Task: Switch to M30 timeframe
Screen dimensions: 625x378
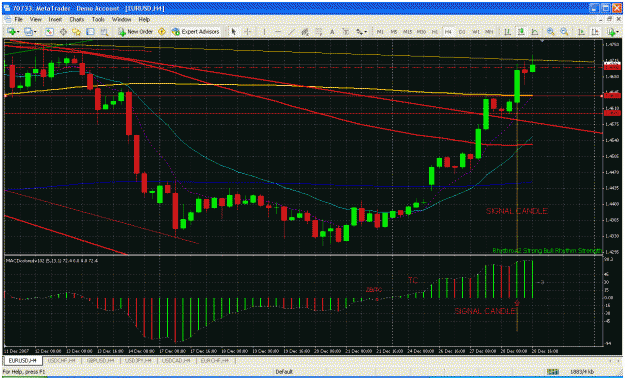Action: [x=421, y=32]
